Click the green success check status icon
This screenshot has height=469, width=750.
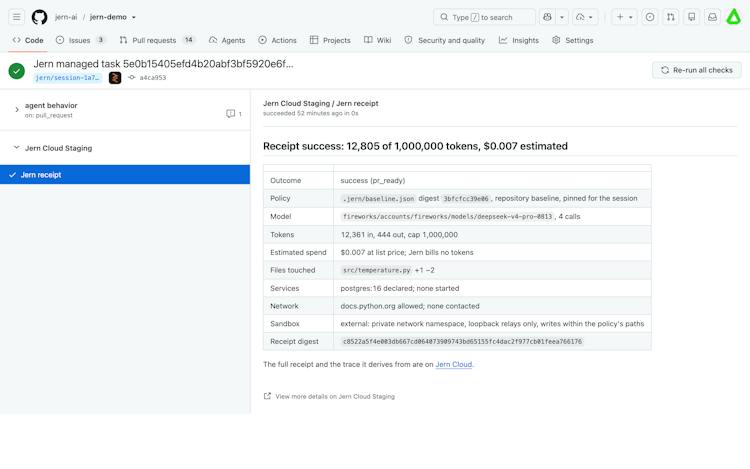(x=17, y=71)
